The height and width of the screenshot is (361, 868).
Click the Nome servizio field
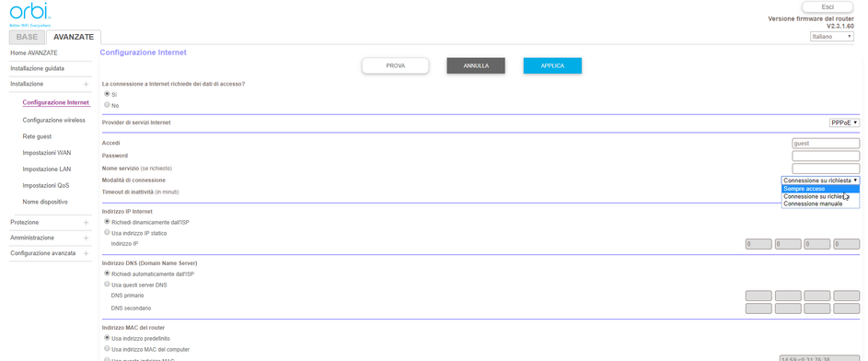point(826,169)
